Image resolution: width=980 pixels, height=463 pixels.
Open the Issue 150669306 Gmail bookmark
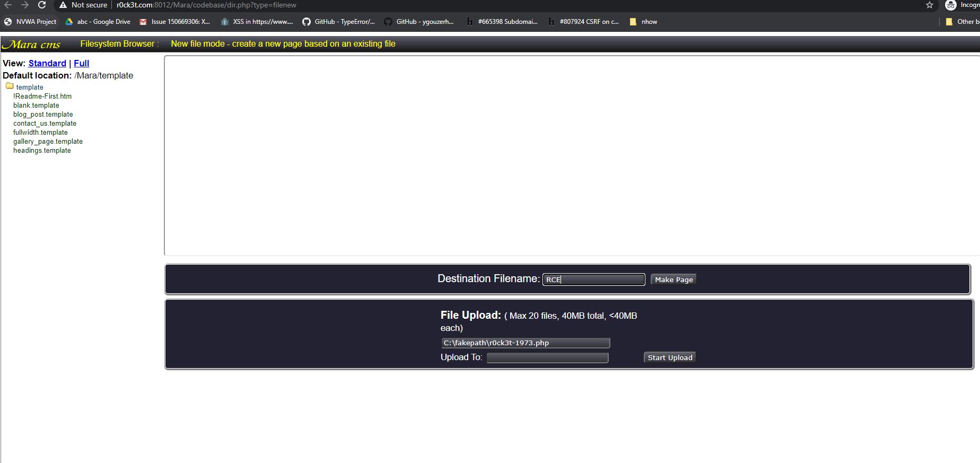pos(174,22)
